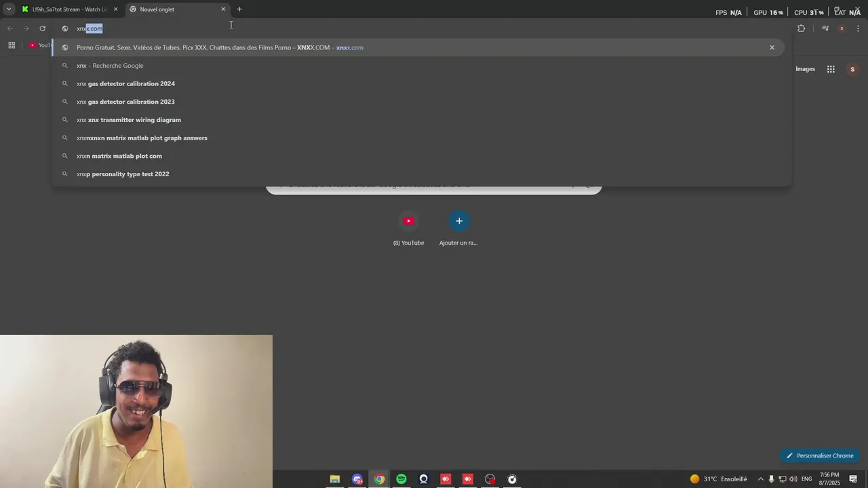Click the forward navigation arrow
Screen dimensions: 868x488
(26, 28)
